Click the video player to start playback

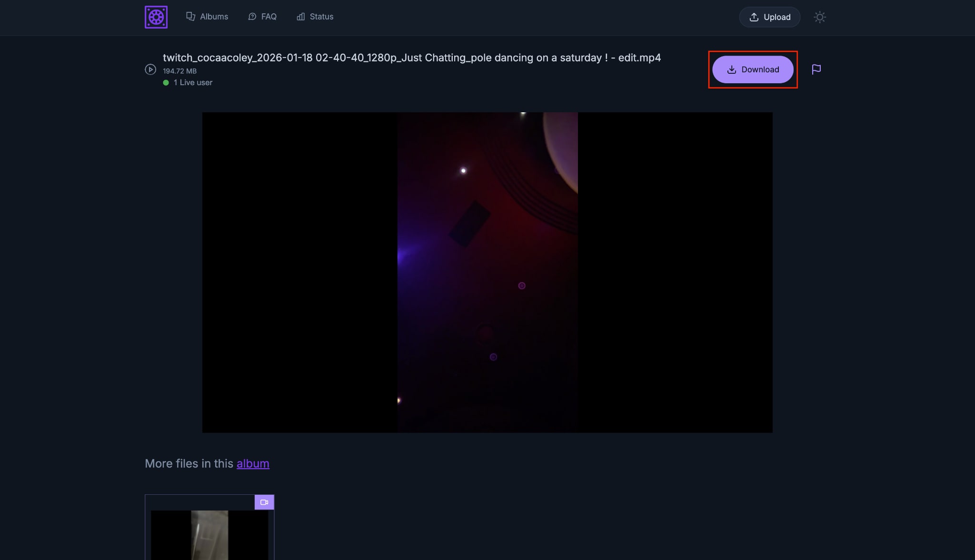coord(487,272)
